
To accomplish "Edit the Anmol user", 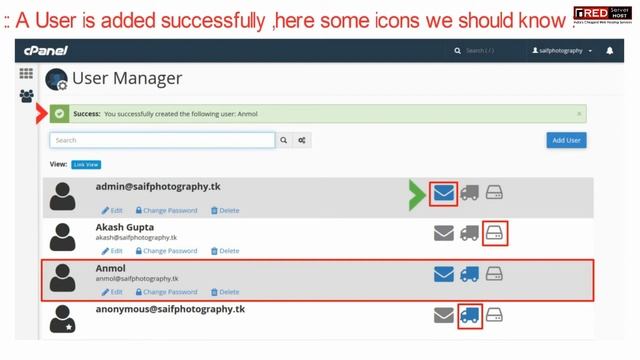I will click(x=112, y=292).
